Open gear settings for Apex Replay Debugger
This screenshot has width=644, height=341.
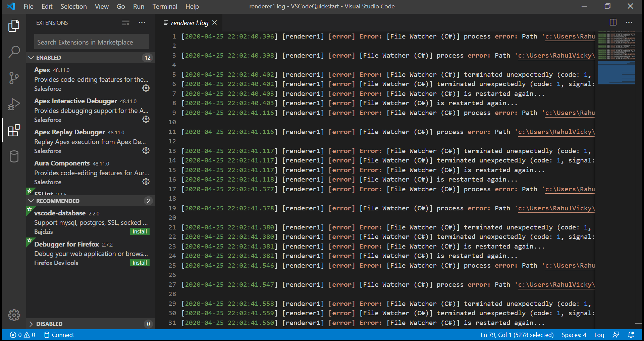pos(146,150)
